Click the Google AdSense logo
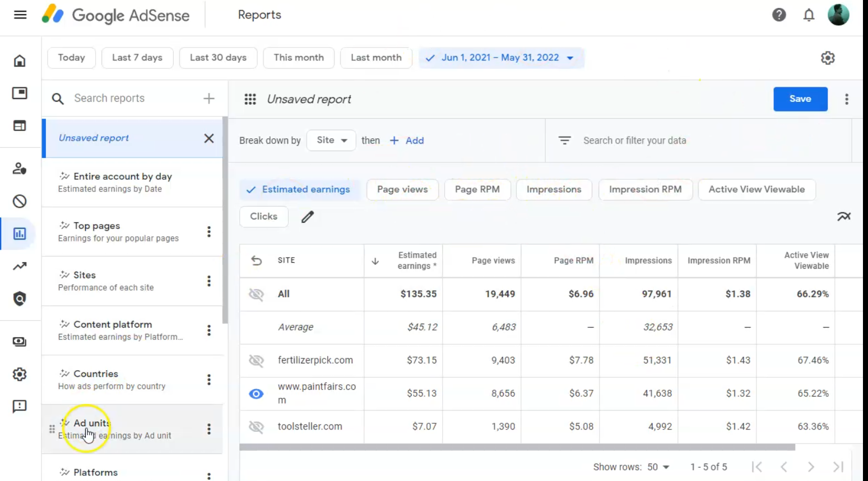Screen dimensions: 868x481 [116, 15]
